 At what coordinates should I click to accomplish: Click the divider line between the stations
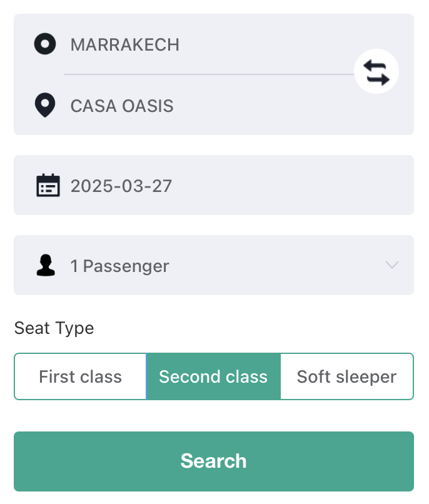pos(206,74)
